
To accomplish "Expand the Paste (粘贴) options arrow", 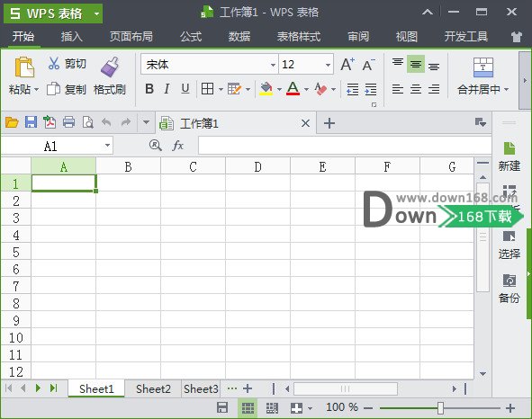I will tap(36, 90).
